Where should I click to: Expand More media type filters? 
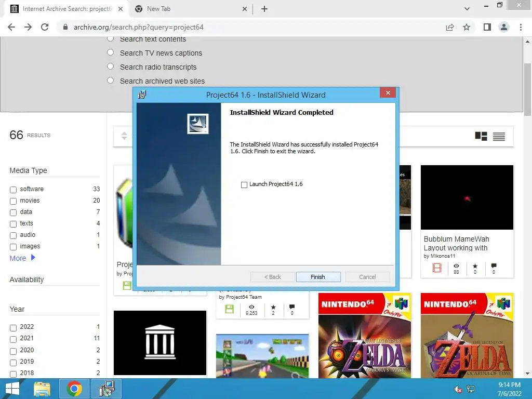pos(22,258)
